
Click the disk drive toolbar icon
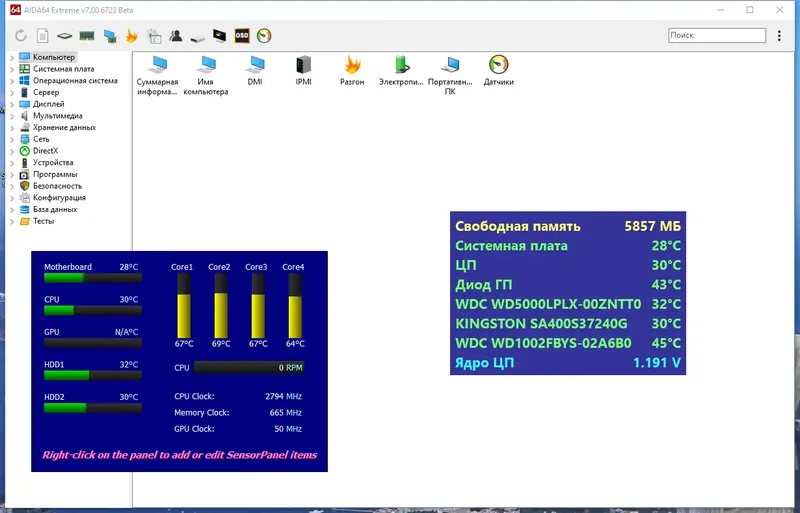click(x=197, y=37)
